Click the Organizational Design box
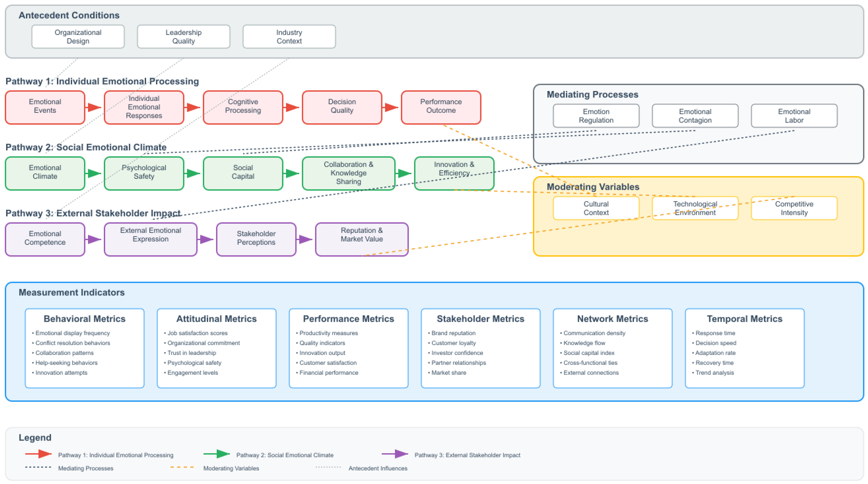This screenshot has height=484, width=868. (78, 37)
